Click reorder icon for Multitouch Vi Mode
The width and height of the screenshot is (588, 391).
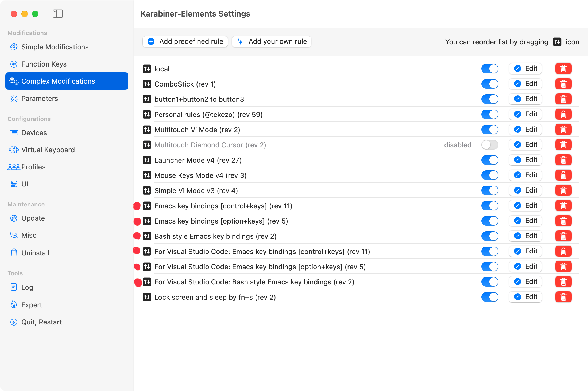[x=147, y=130]
